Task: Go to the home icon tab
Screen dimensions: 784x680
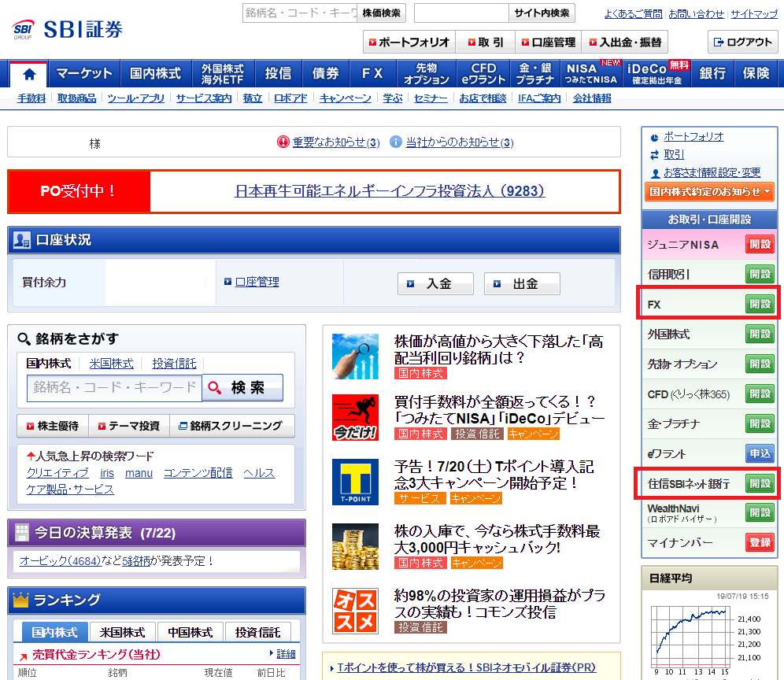Action: click(29, 74)
